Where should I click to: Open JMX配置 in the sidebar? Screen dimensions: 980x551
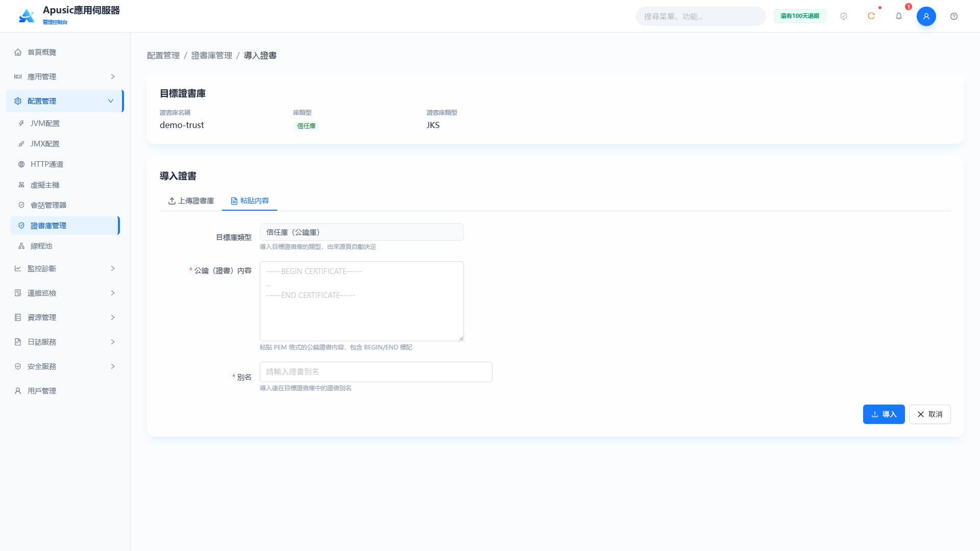pos(65,144)
